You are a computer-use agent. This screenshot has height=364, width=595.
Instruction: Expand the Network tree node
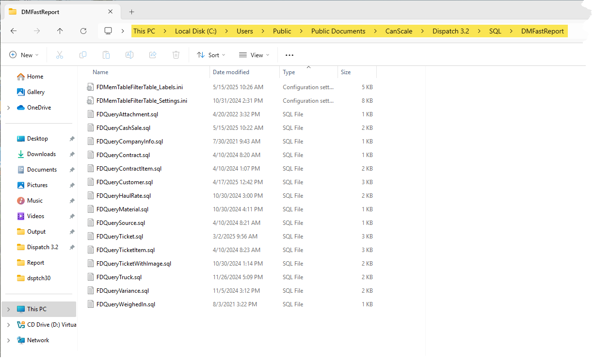point(8,340)
